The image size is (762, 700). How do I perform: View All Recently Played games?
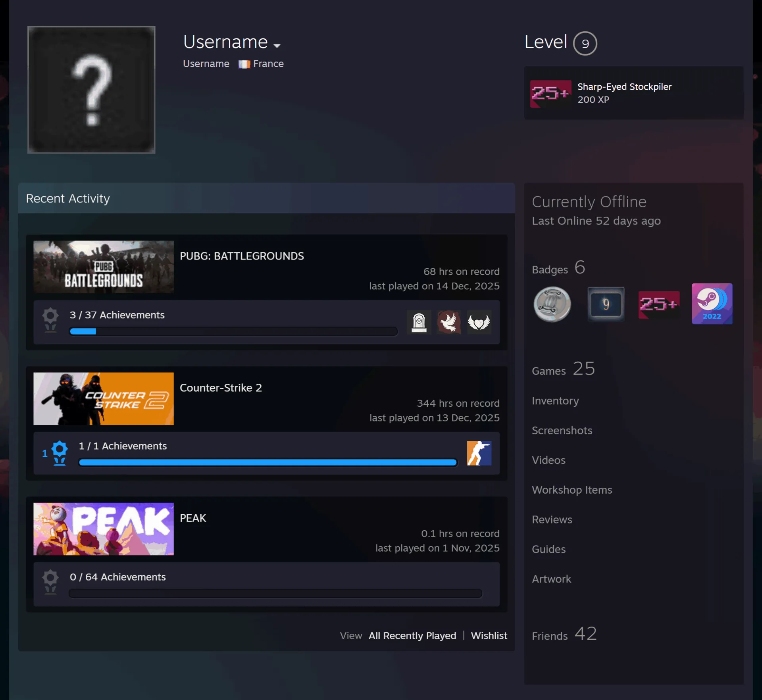coord(412,636)
